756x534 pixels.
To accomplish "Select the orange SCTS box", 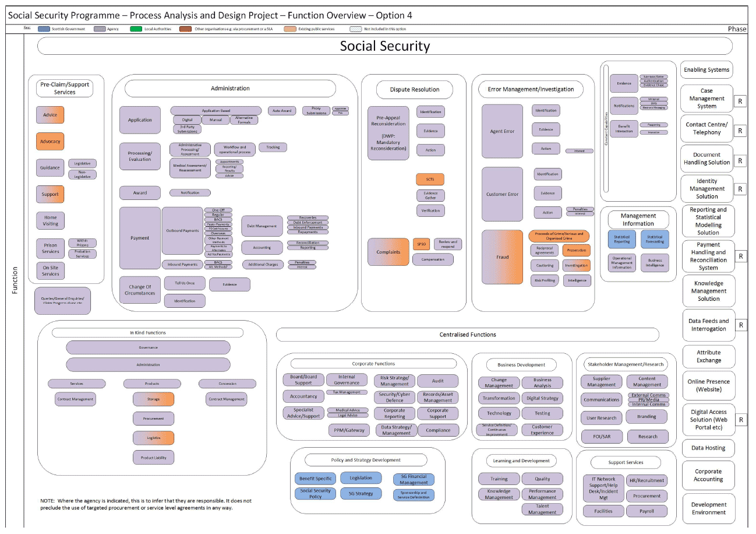I will coord(430,179).
